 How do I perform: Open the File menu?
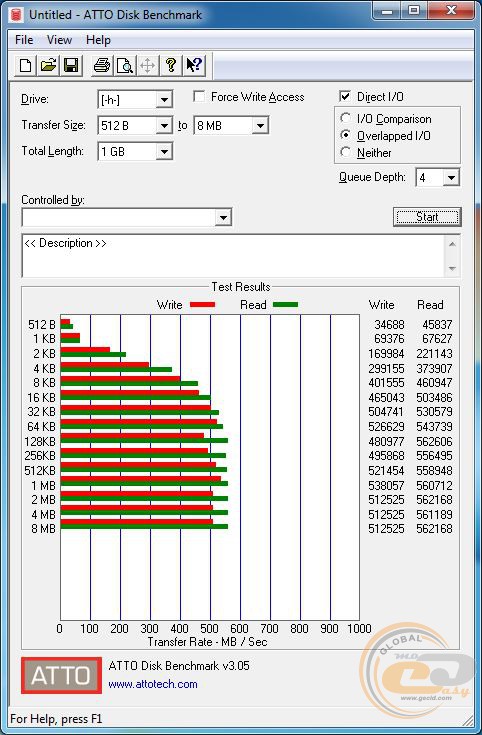(24, 40)
